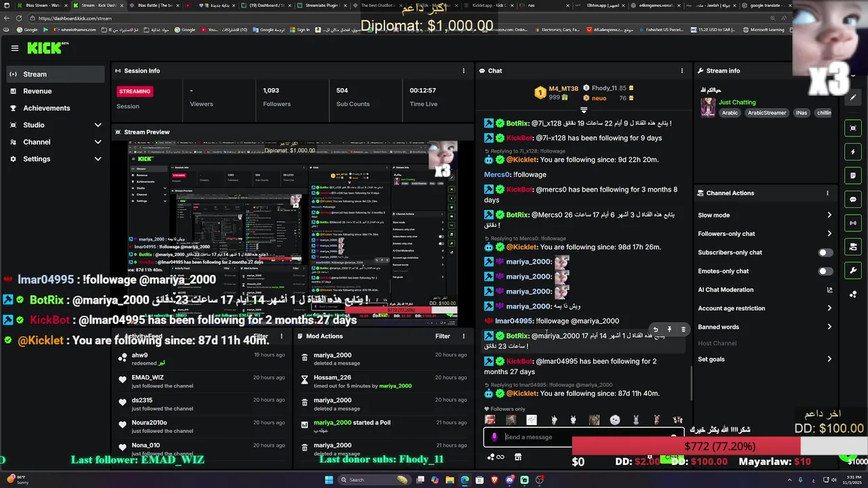Expand Account age restriction options
The width and height of the screenshot is (868, 488).
coord(765,308)
